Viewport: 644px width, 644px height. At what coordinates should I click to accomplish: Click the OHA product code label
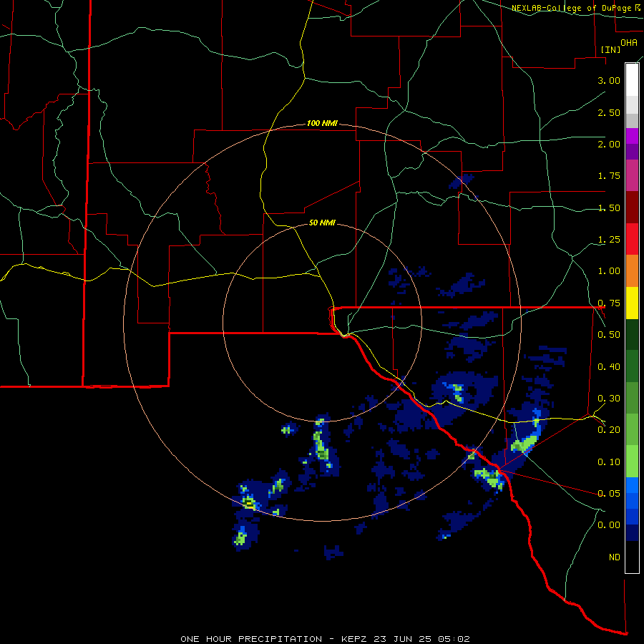point(628,42)
